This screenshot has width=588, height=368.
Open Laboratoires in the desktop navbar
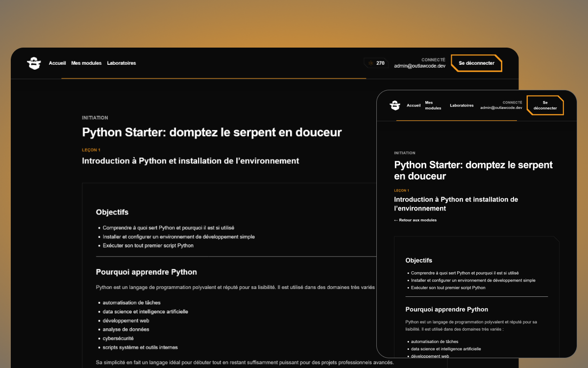click(122, 63)
